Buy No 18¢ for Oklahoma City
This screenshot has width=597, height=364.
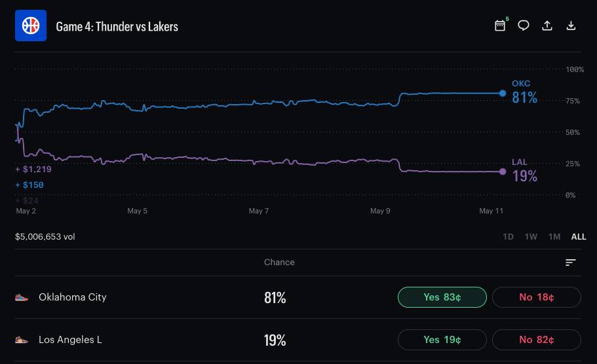[537, 297]
